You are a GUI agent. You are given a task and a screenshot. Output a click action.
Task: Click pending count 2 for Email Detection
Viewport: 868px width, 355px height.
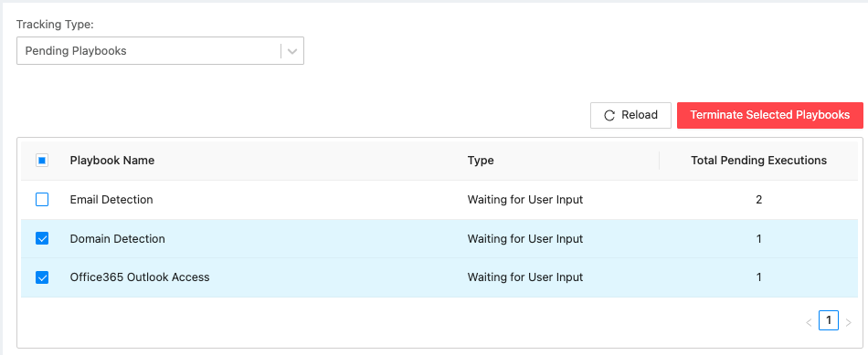tap(759, 200)
